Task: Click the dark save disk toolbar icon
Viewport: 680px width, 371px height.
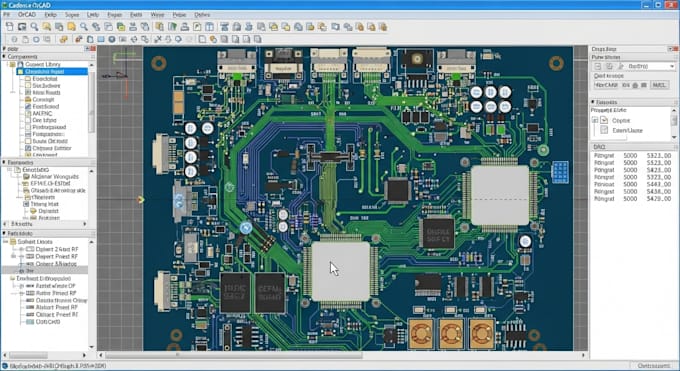Action: [x=22, y=27]
